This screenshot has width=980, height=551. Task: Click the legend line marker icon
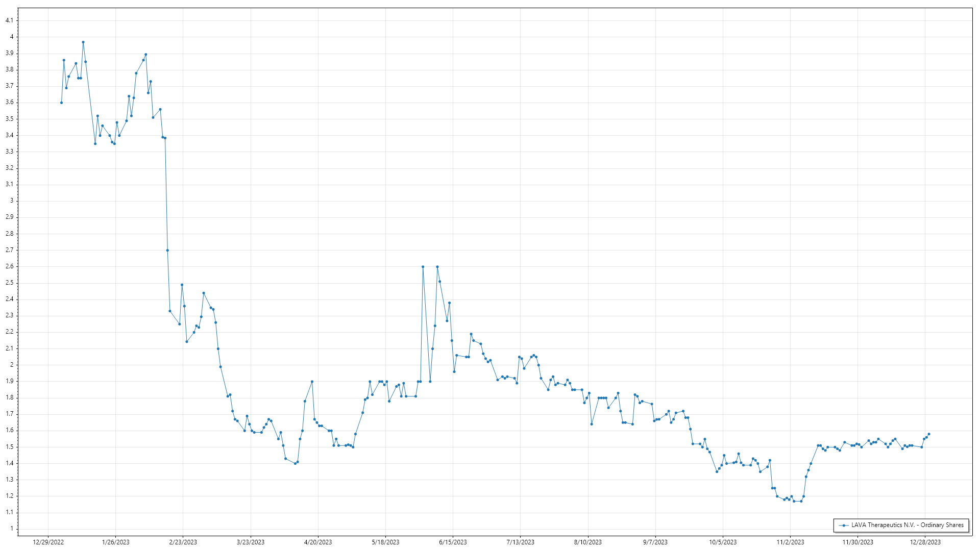(x=844, y=525)
